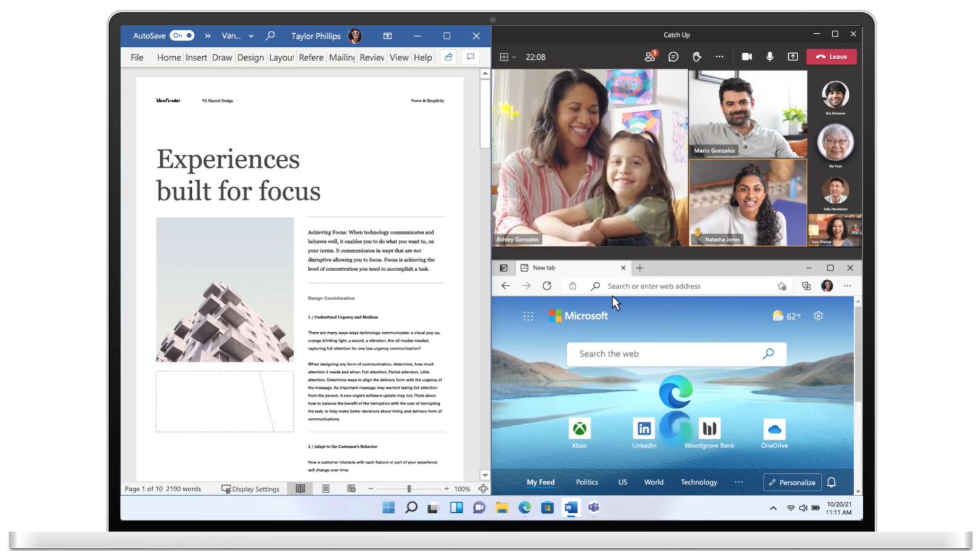The image size is (980, 551).
Task: Open the OneDrive quick link
Action: (x=774, y=433)
